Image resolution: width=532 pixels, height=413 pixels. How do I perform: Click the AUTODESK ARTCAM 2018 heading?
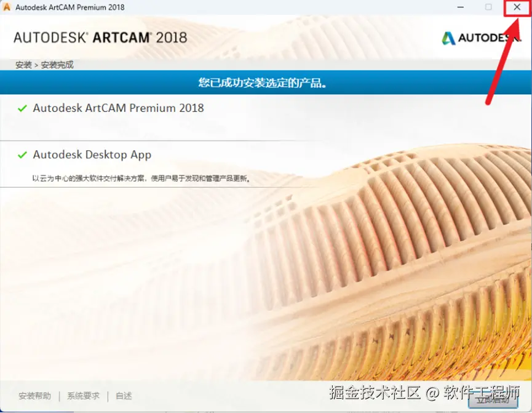point(100,38)
